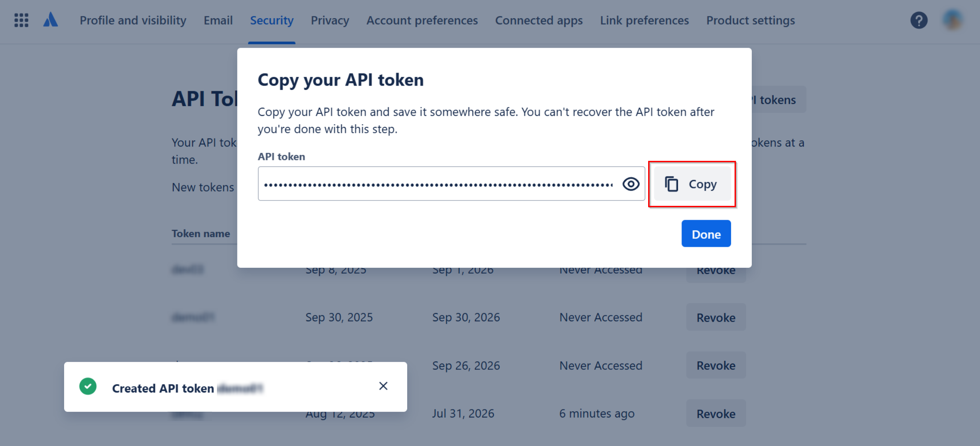The width and height of the screenshot is (980, 446).
Task: Open Connected apps
Action: coord(539,20)
